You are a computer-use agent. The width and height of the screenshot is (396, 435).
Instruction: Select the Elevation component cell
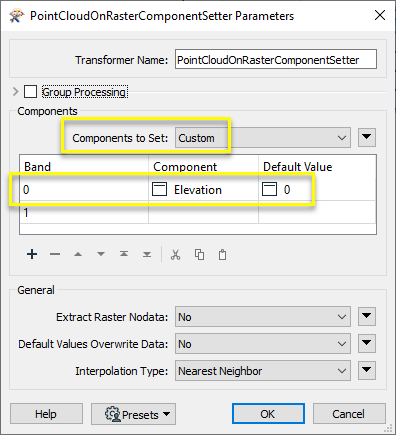(203, 190)
